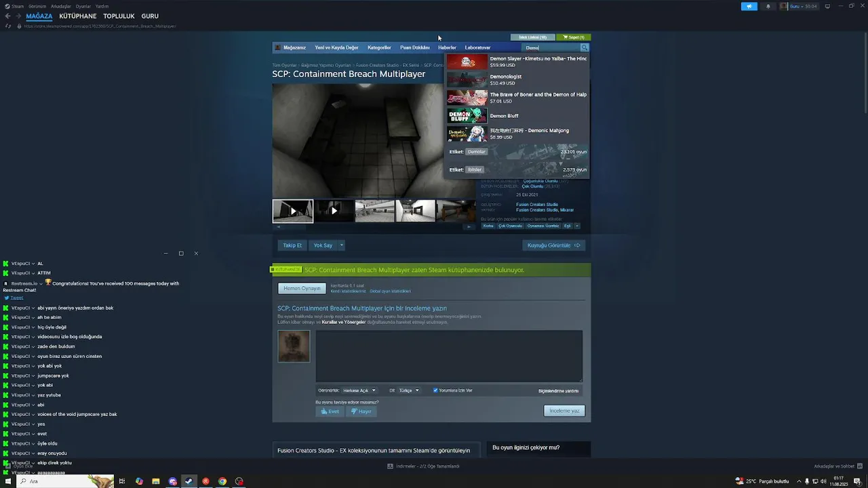The height and width of the screenshot is (488, 868).
Task: Open the İstek Listesi wishlist button
Action: point(532,37)
